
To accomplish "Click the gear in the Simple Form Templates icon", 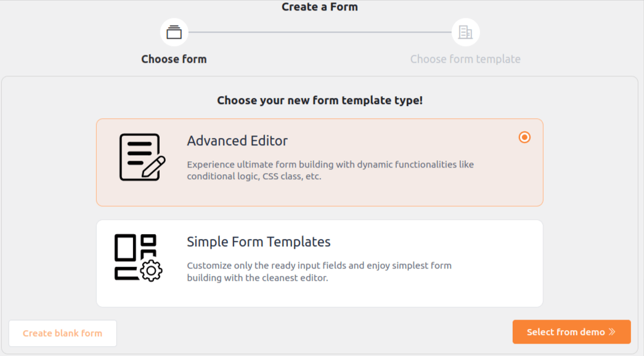I will coord(151,270).
